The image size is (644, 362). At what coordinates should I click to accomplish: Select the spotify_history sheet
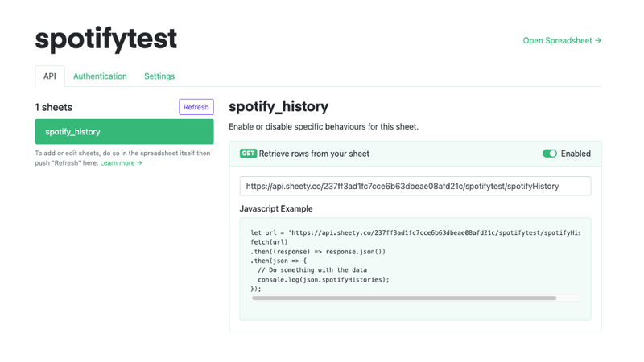pyautogui.click(x=124, y=132)
